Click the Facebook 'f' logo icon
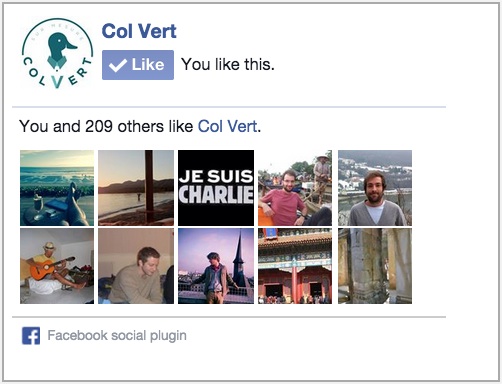The width and height of the screenshot is (502, 384). (x=31, y=335)
